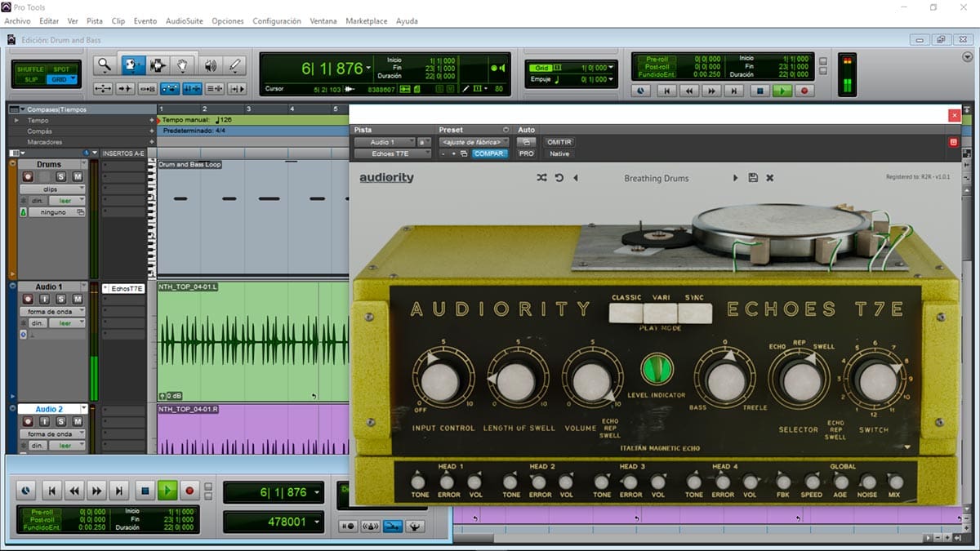Viewport: 980px width, 551px height.
Task: Record-enable the Audio 1 track
Action: tap(27, 300)
